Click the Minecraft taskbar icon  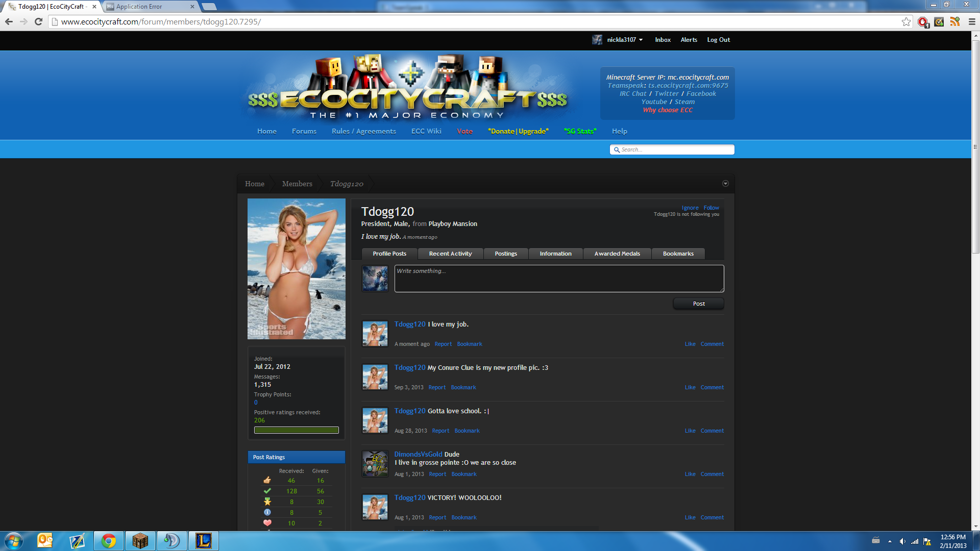coord(140,540)
